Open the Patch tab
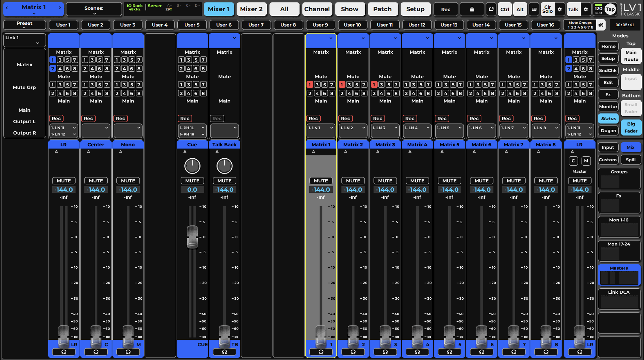Viewport: 644px width, 360px height. click(x=382, y=9)
